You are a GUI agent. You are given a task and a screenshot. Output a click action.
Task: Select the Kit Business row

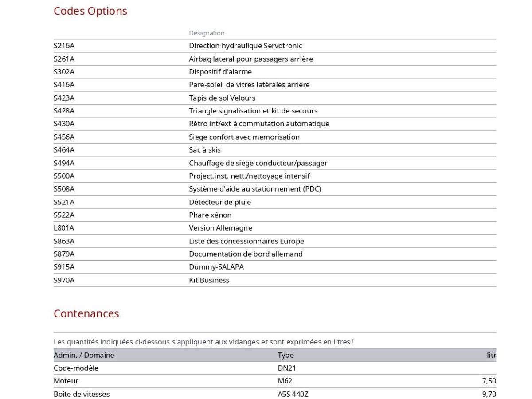click(275, 280)
